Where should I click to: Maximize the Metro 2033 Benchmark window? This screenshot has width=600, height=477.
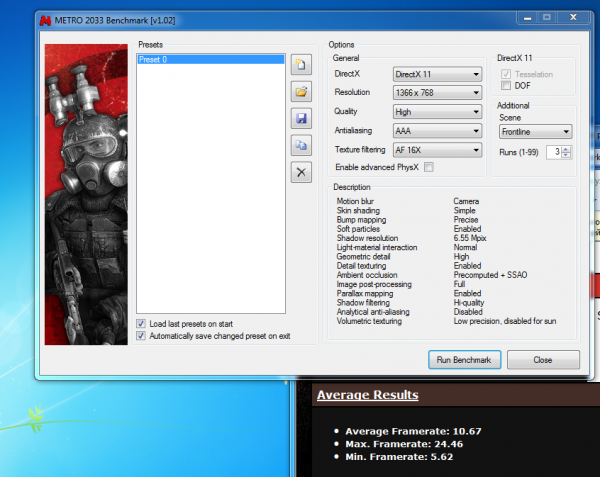click(x=546, y=17)
